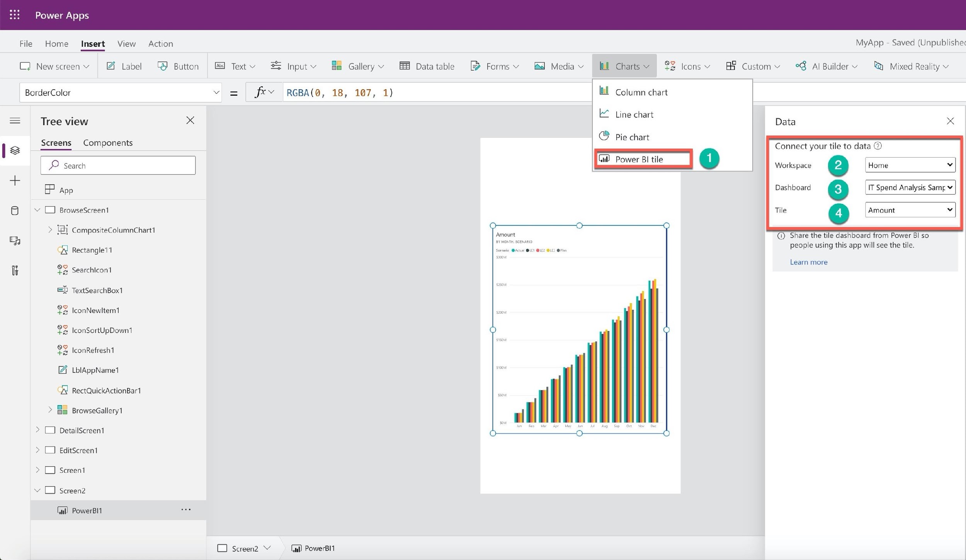
Task: Choose Column chart from Charts menu
Action: pyautogui.click(x=672, y=92)
